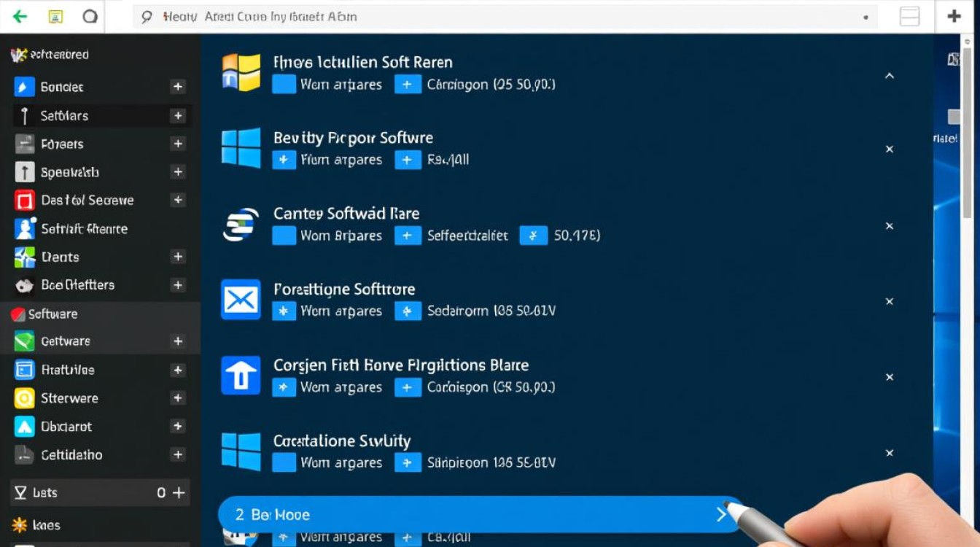Viewport: 980px width, 547px height.
Task: Dismiss the Cantey Softwad Rare row
Action: coord(889,226)
